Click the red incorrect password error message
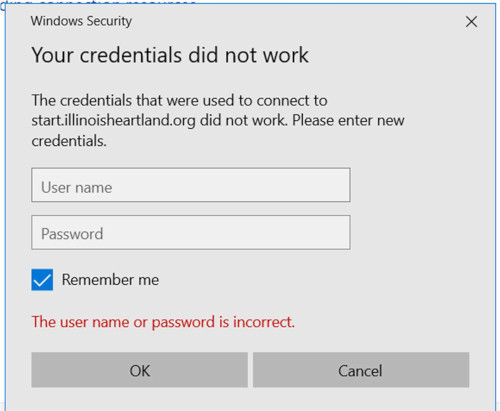The width and height of the screenshot is (500, 411). [x=163, y=322]
